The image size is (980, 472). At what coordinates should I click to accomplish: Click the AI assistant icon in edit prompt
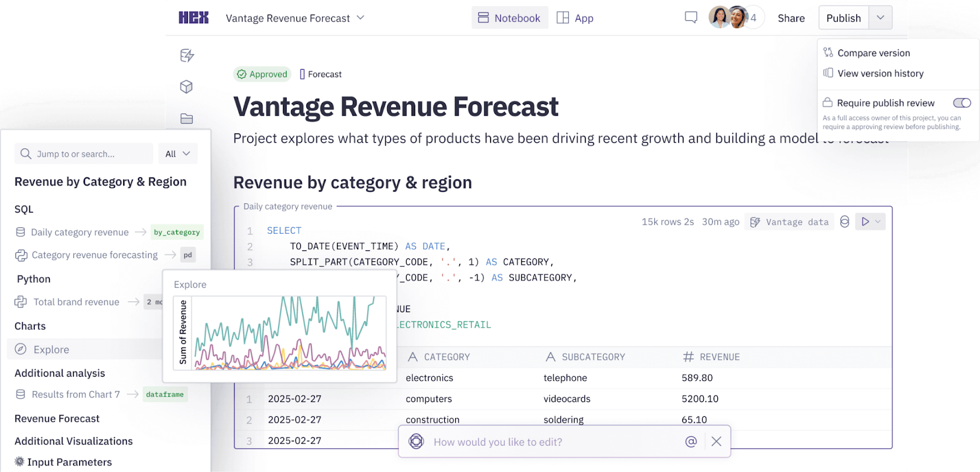[417, 441]
